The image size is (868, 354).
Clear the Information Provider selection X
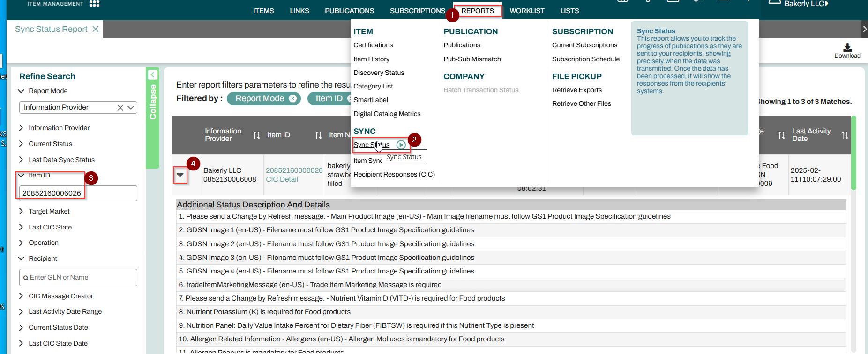point(120,108)
